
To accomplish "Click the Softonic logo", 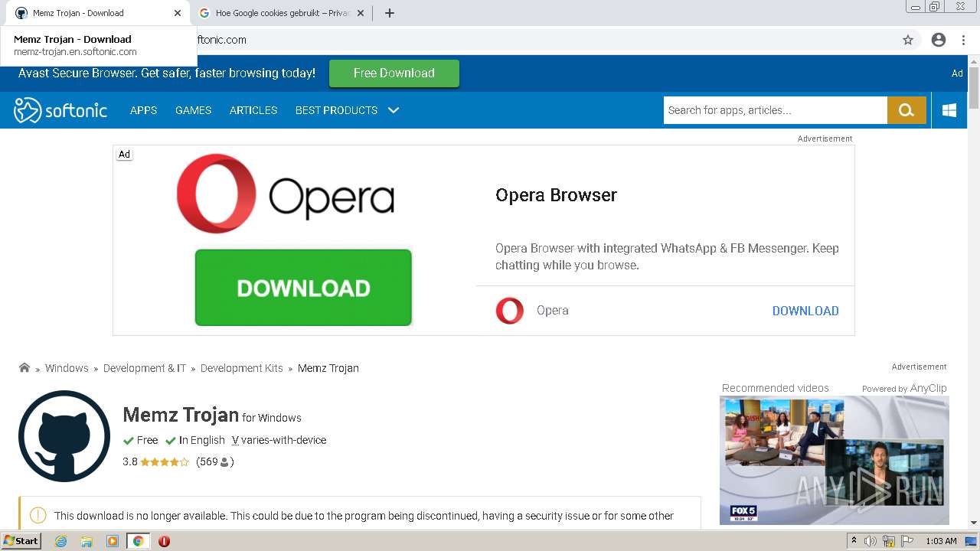I will [x=60, y=110].
